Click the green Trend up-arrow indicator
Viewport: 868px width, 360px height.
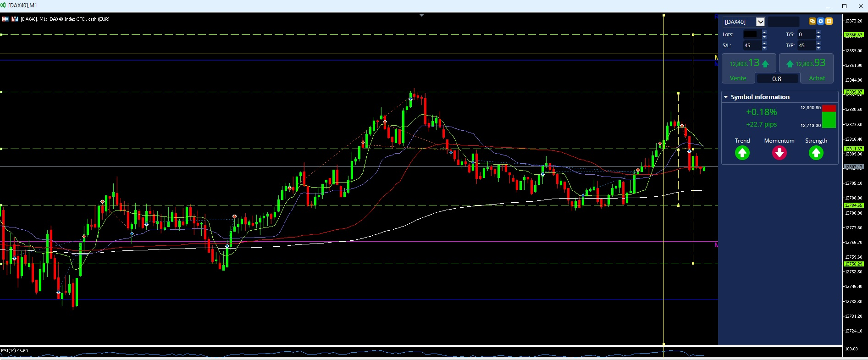click(x=742, y=153)
